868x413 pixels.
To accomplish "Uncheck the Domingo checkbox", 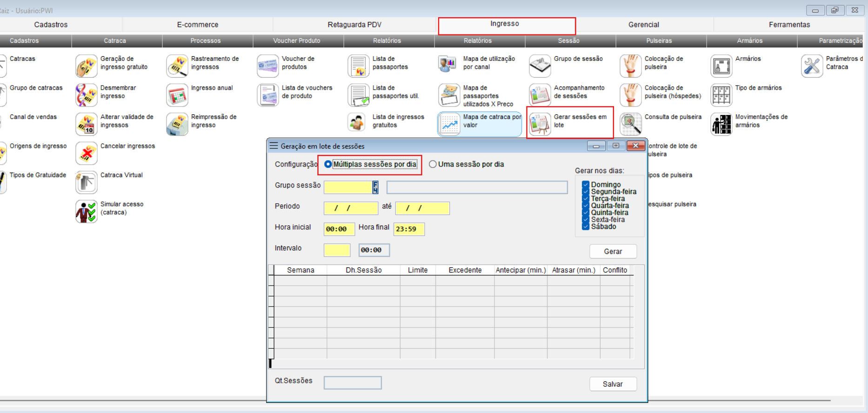I will pos(586,185).
